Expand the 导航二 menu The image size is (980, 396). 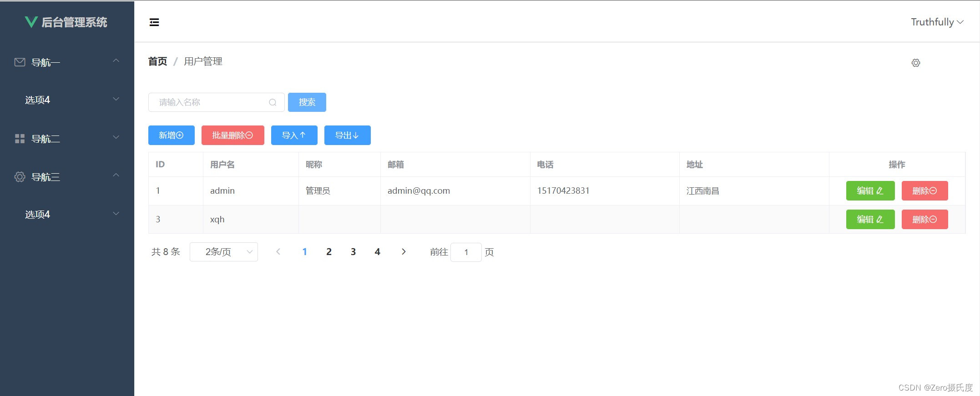point(116,137)
